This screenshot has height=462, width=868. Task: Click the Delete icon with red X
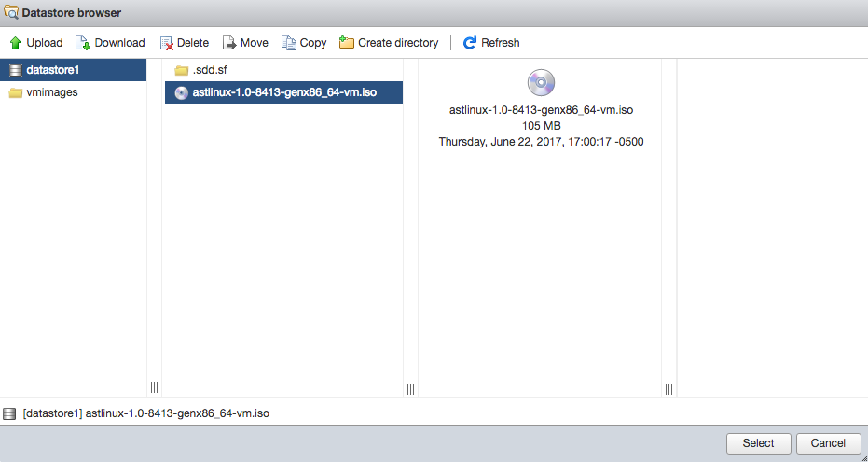click(167, 43)
